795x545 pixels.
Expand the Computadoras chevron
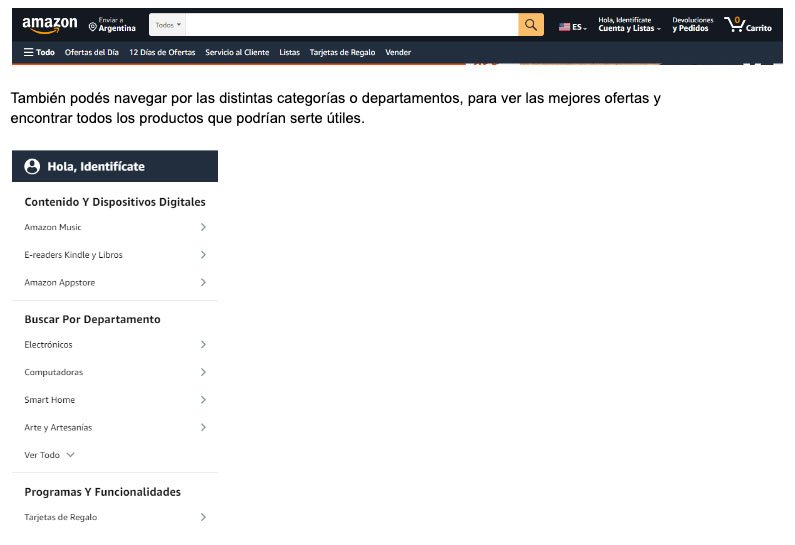click(x=203, y=372)
